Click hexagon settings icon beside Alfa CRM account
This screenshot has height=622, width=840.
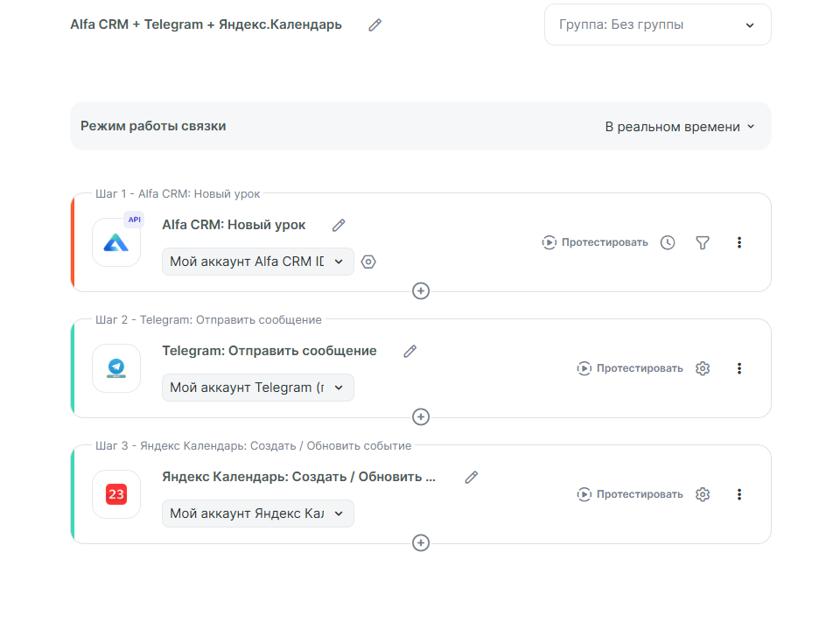click(368, 262)
